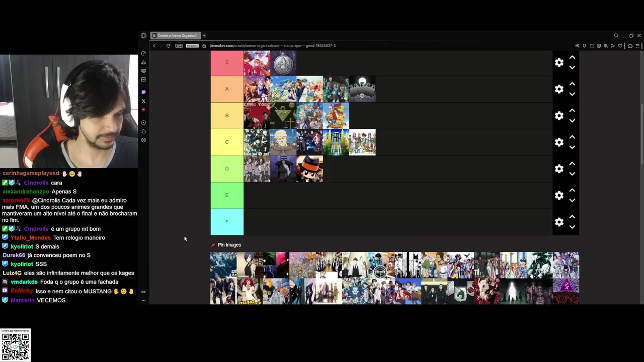Move tier F row down with chevron
This screenshot has height=362, width=644.
pyautogui.click(x=572, y=227)
